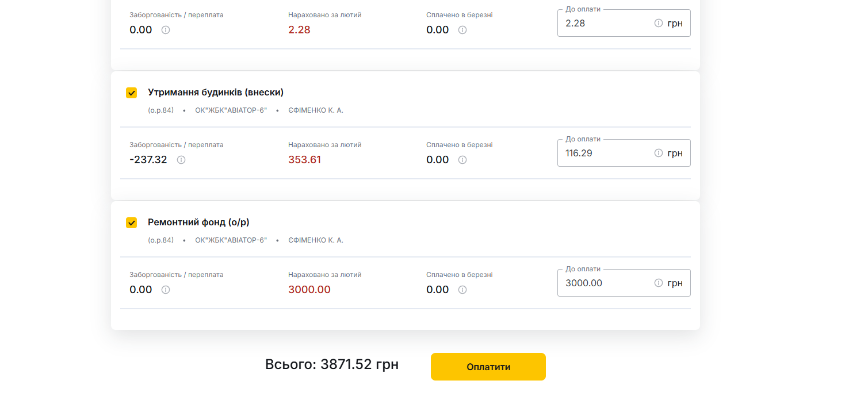Open paid-in-March info icon in 2.28 charge row
This screenshot has width=868, height=415.
click(462, 30)
